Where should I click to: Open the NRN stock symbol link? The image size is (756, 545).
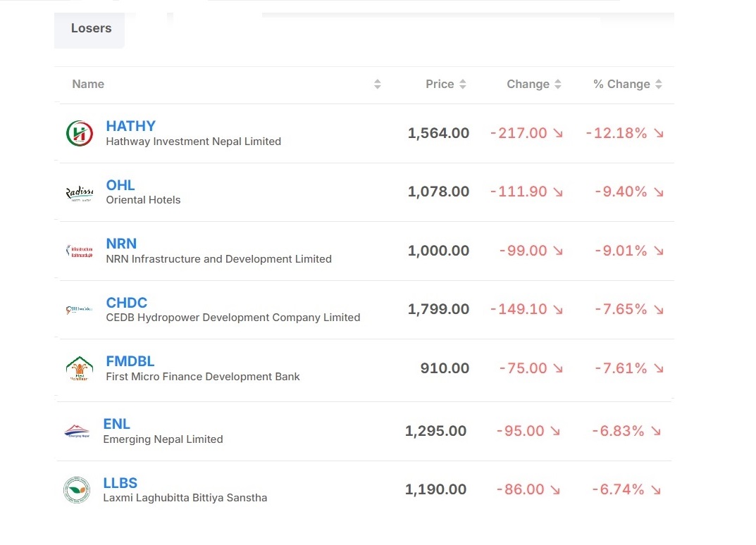pyautogui.click(x=121, y=244)
